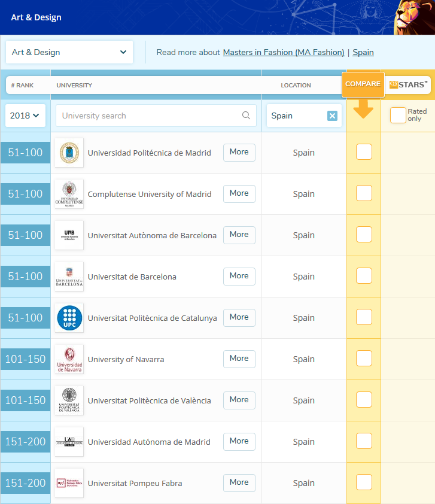This screenshot has height=504, width=435.
Task: Open Complutense University of Madrid name link
Action: (x=150, y=195)
